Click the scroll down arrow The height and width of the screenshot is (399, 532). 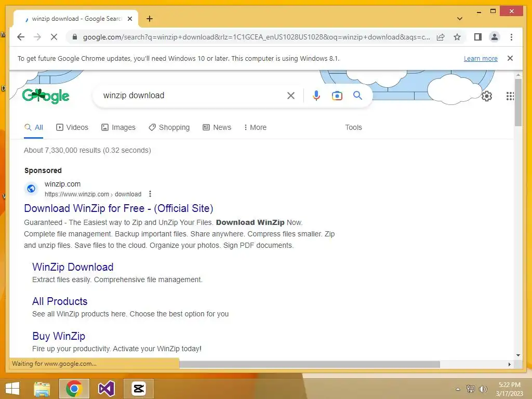(518, 355)
